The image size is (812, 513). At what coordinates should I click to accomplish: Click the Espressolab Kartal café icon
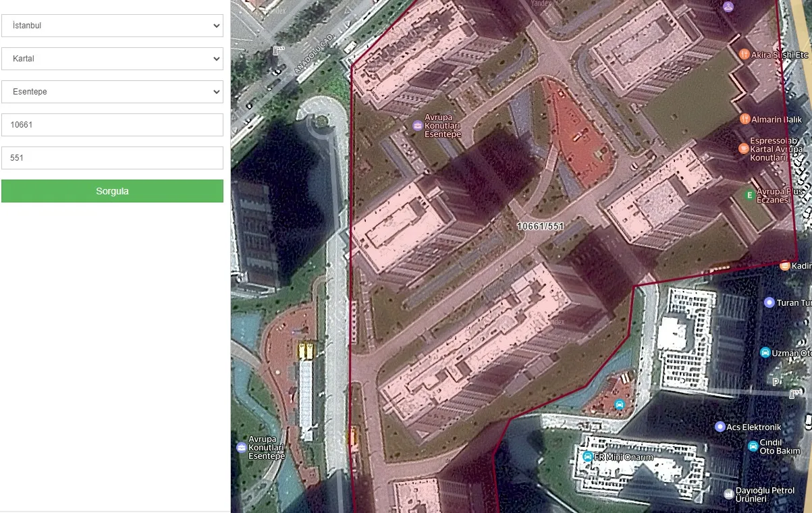tap(743, 148)
